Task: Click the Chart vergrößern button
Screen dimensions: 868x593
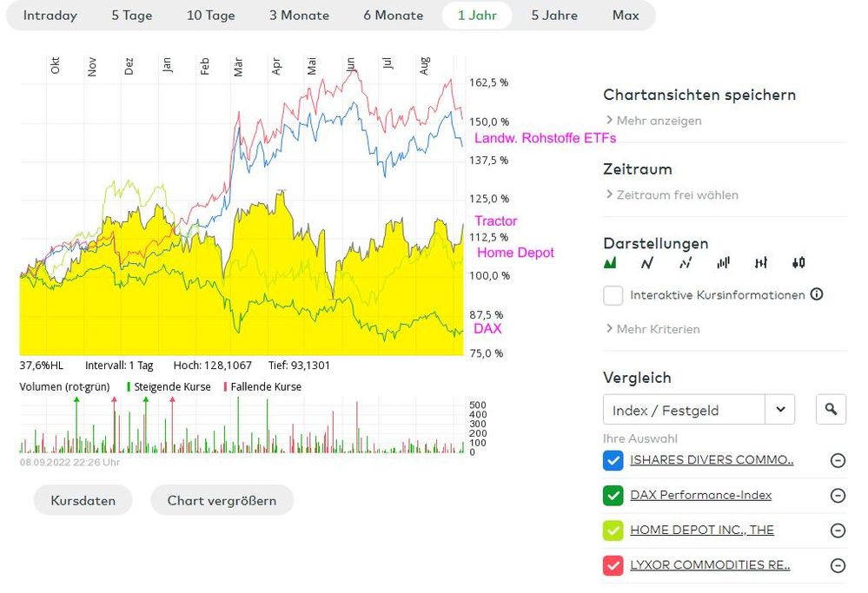Action: [222, 500]
